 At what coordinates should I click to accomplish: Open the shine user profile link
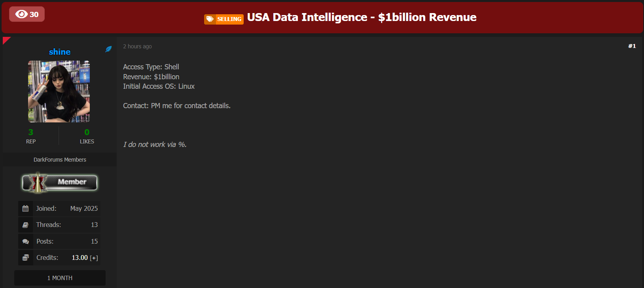(x=60, y=52)
